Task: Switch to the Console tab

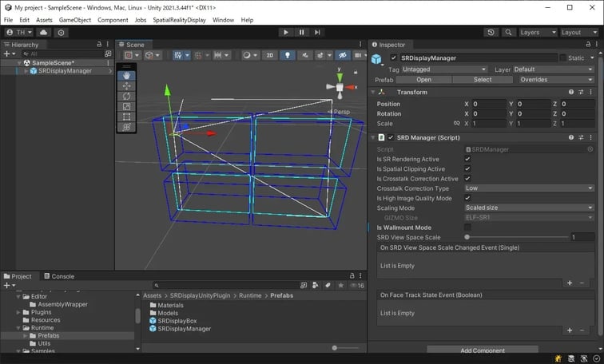Action: click(x=59, y=276)
